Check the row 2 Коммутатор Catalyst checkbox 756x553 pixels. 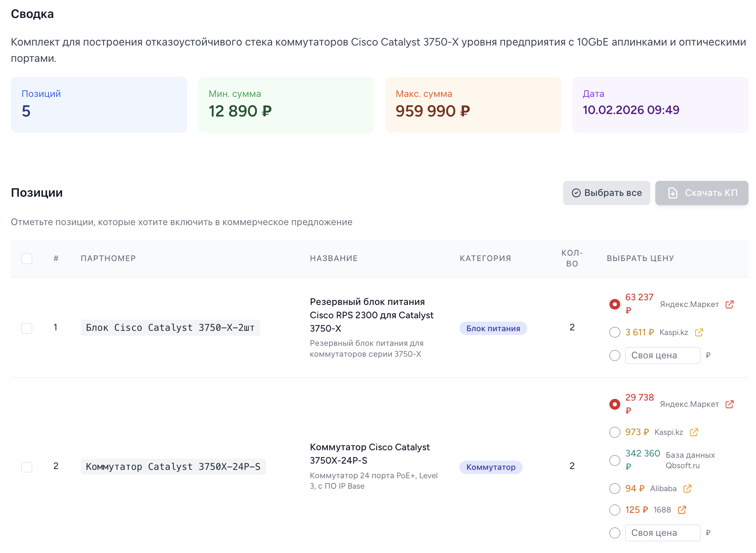(27, 467)
